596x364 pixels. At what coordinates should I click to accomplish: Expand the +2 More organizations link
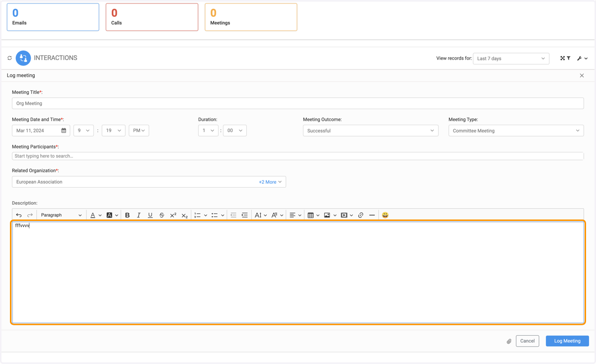270,182
